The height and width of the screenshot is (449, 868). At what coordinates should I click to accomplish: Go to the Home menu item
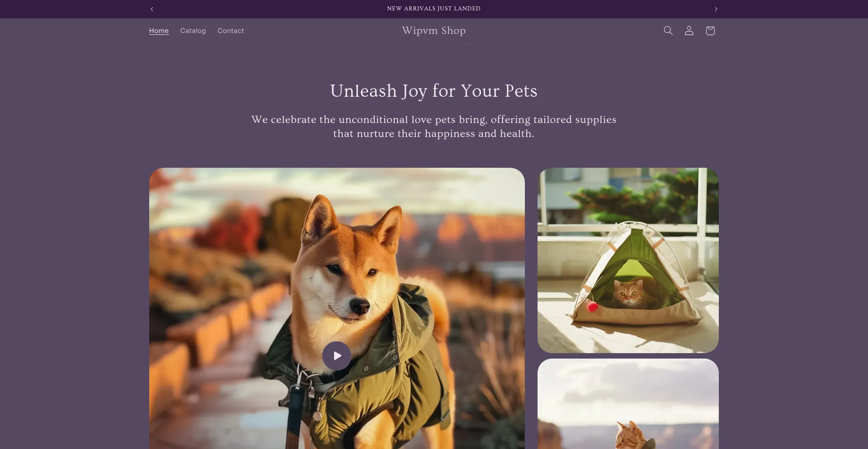click(159, 31)
